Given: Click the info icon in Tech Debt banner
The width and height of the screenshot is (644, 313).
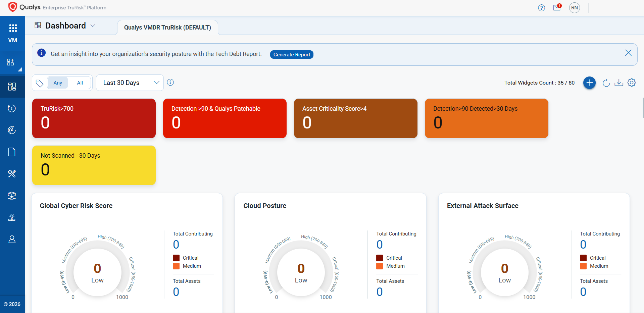Looking at the screenshot, I should tap(42, 53).
